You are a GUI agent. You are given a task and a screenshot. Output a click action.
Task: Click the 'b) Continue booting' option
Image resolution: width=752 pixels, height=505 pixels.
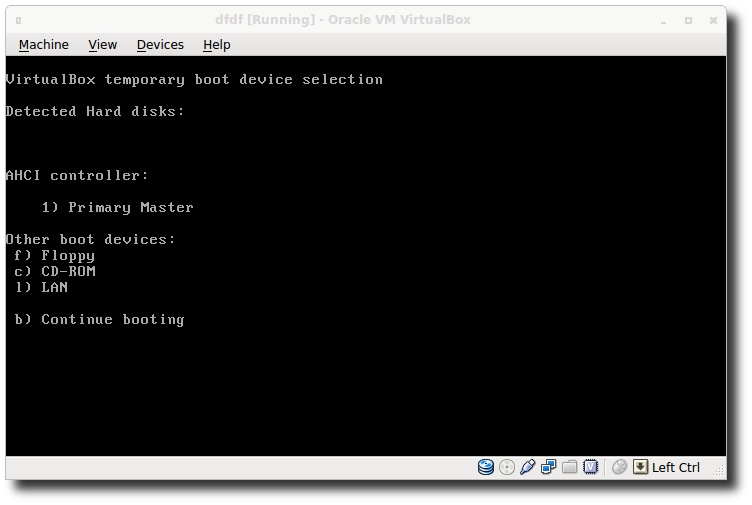point(99,319)
